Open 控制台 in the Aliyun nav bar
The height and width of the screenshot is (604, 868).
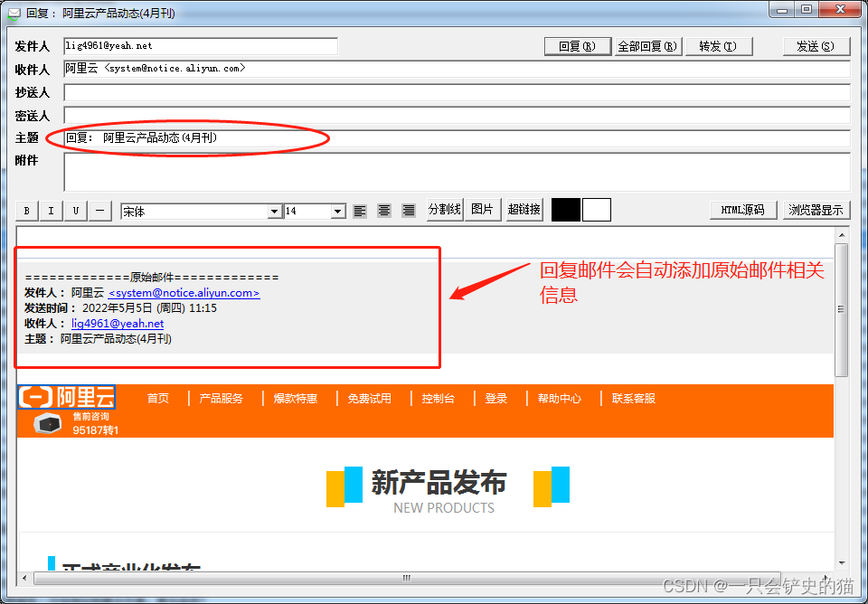coord(438,399)
